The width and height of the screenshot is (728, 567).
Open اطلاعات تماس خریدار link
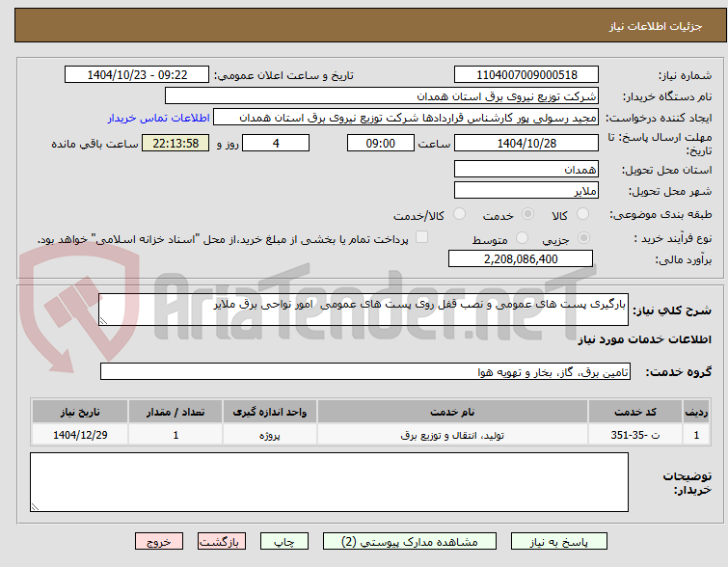[159, 118]
